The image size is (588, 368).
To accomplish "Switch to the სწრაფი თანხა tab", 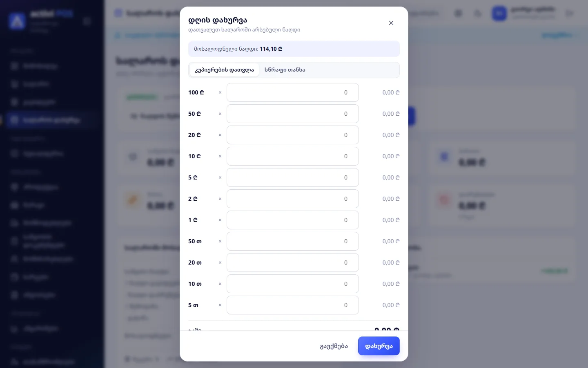I will 285,70.
